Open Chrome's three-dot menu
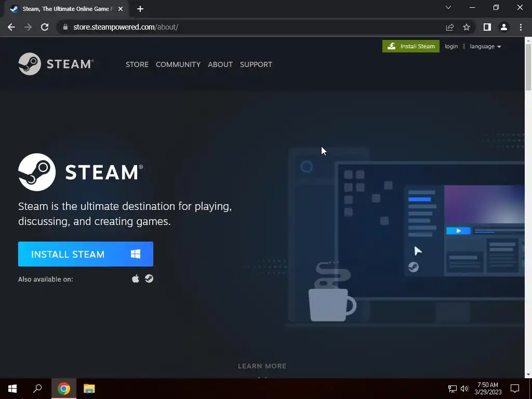532x399 pixels. pos(521,27)
